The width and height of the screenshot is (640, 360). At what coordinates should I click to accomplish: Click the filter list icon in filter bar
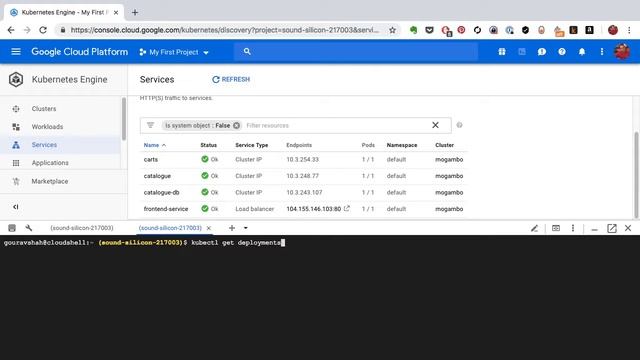150,125
